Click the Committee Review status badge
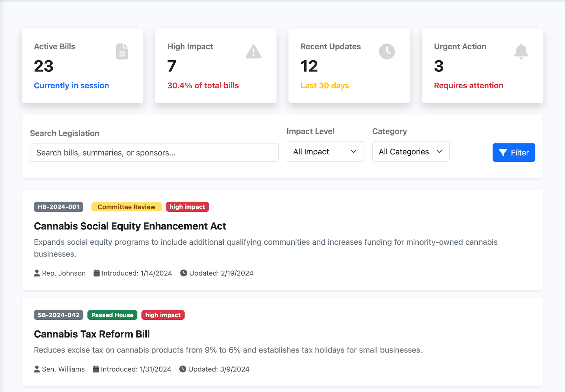 (127, 207)
